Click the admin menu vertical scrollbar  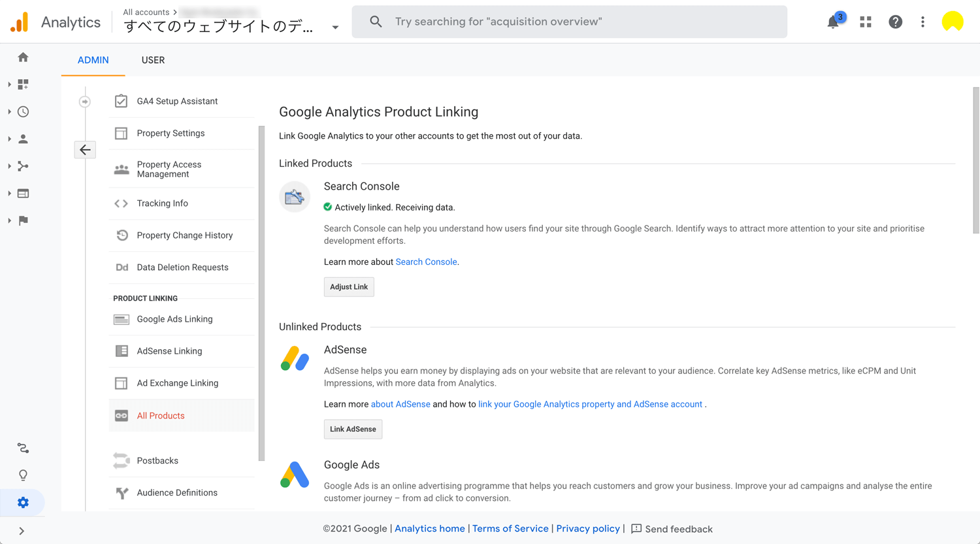pos(261,293)
